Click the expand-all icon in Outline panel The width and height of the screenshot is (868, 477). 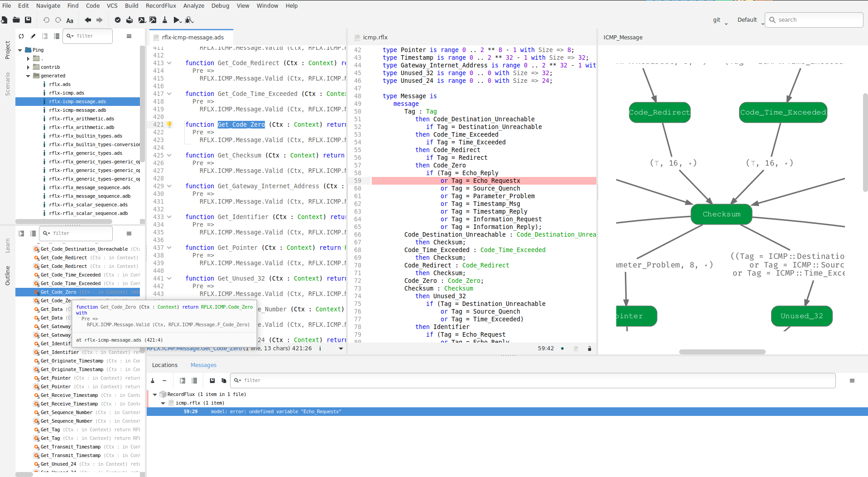click(21, 233)
